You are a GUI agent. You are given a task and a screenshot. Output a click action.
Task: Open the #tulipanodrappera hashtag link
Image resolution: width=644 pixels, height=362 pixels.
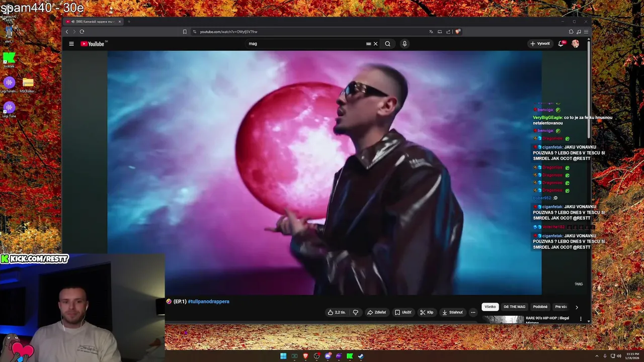[x=208, y=302]
